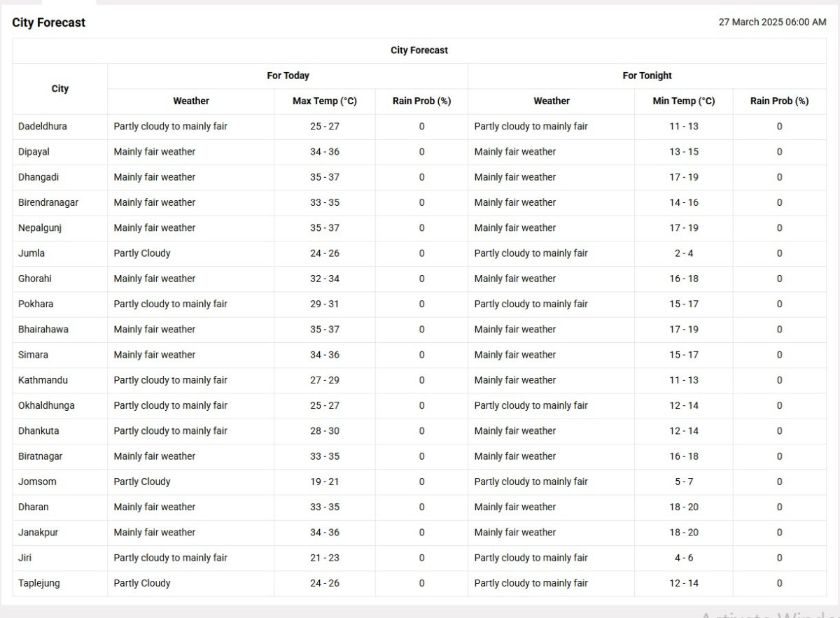Select Jiri's 4 - 6 min temp value

(x=684, y=558)
